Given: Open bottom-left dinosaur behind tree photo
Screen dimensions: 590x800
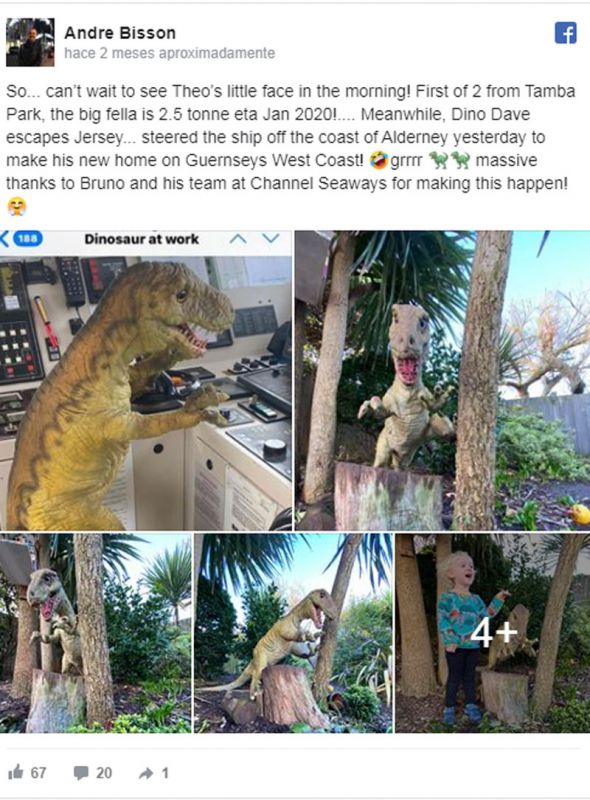Looking at the screenshot, I should [95, 633].
